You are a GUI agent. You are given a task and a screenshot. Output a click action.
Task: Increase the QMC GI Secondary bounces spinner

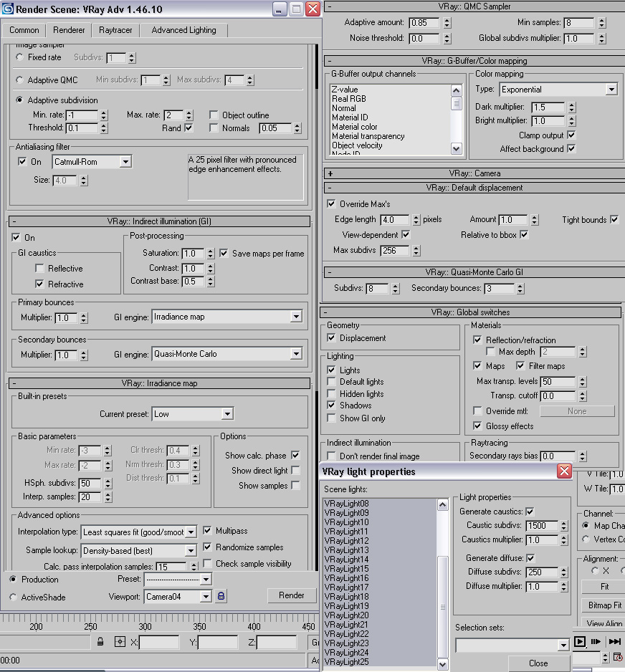(520, 285)
